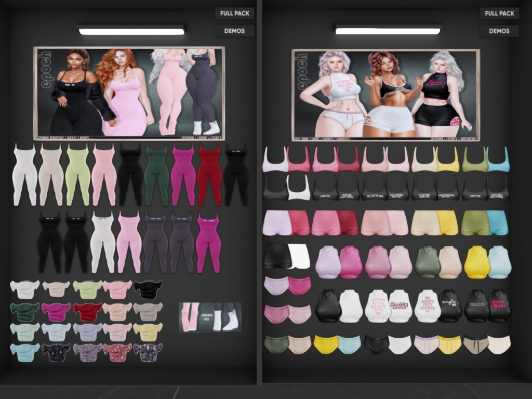Choose the yellow off-shoulder crop top
The image size is (532, 399).
point(148,331)
